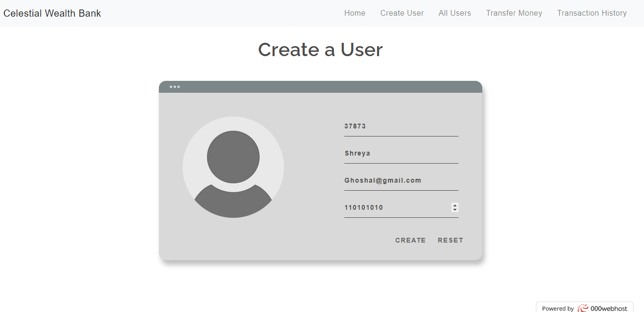The width and height of the screenshot is (644, 312).
Task: Click the down arrow on the number stepper
Action: pyautogui.click(x=455, y=210)
